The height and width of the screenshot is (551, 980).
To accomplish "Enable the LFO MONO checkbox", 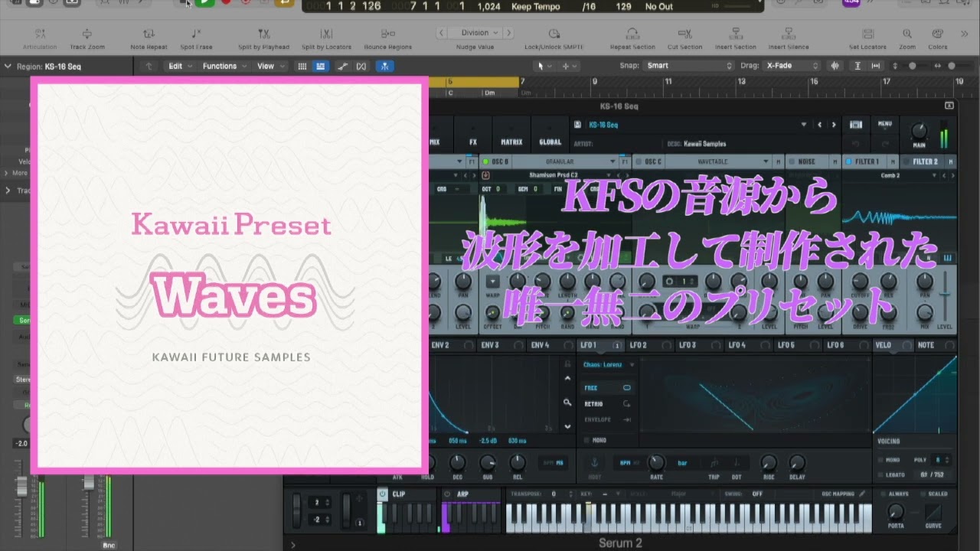I will [x=587, y=440].
